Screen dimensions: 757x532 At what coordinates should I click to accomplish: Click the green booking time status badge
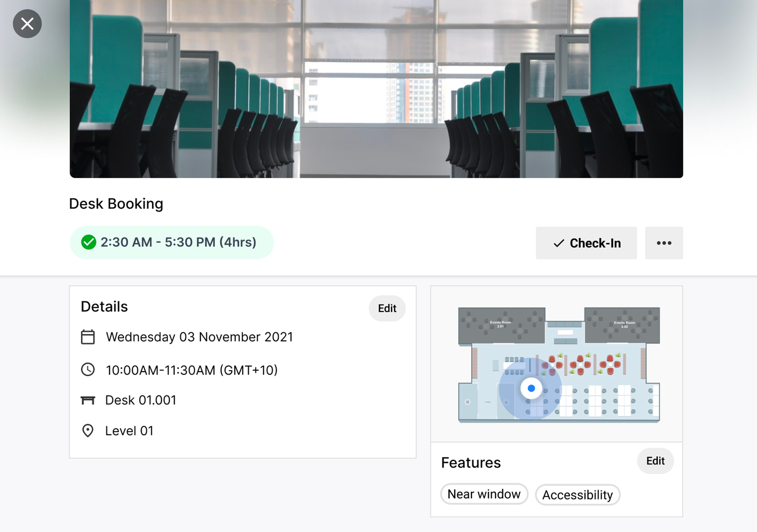click(x=172, y=243)
